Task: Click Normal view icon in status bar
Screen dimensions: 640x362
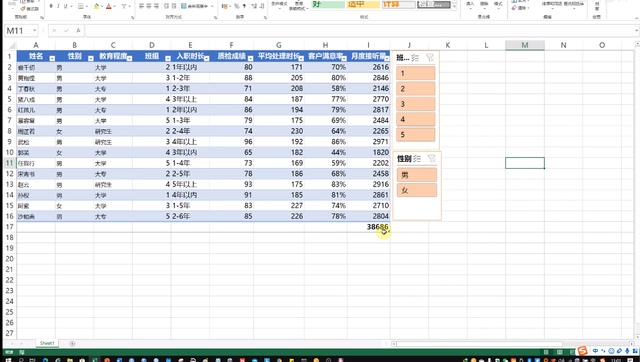Action: click(546, 352)
